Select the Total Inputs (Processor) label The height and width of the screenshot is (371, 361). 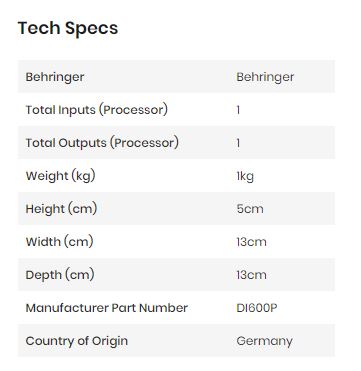click(97, 110)
